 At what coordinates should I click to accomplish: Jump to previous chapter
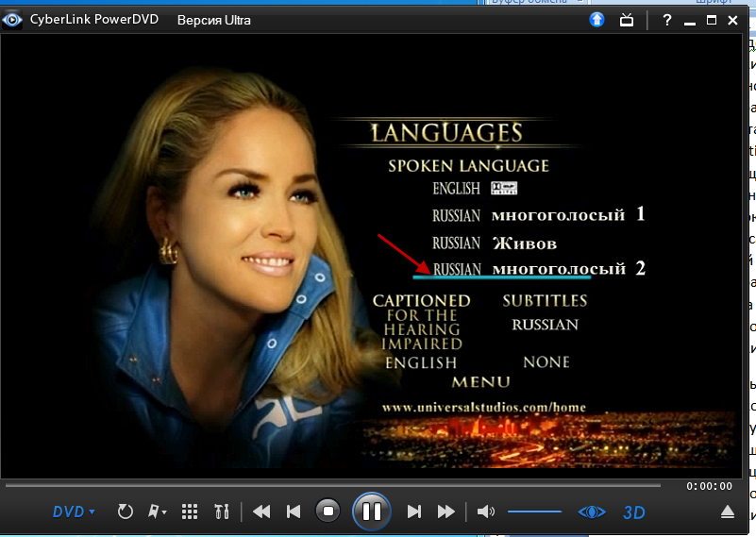[294, 512]
